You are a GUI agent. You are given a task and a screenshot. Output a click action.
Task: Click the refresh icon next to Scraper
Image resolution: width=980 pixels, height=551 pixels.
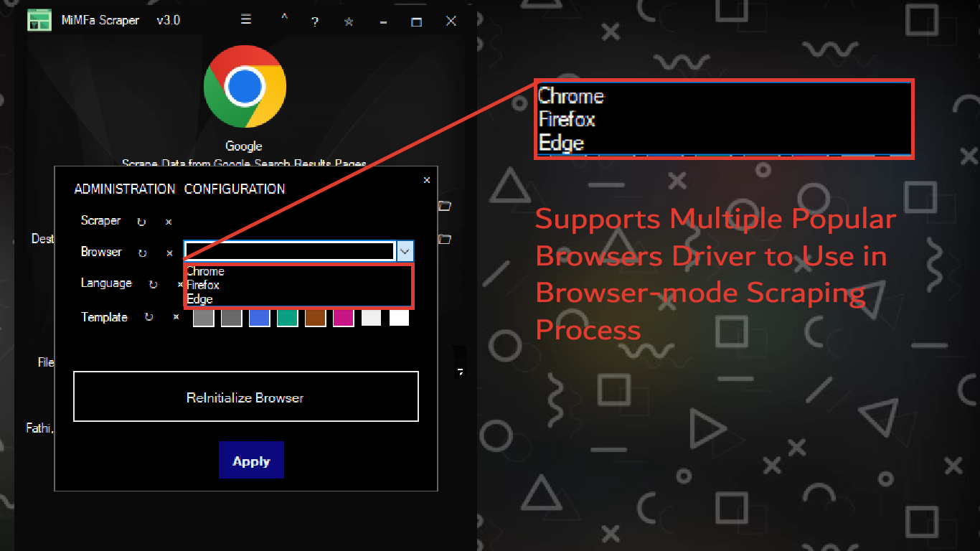point(141,222)
